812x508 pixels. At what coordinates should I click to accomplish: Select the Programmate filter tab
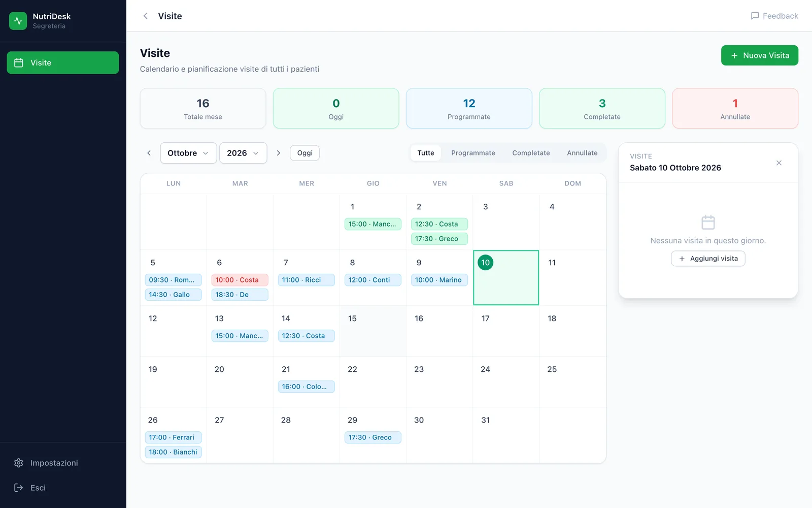(x=473, y=153)
